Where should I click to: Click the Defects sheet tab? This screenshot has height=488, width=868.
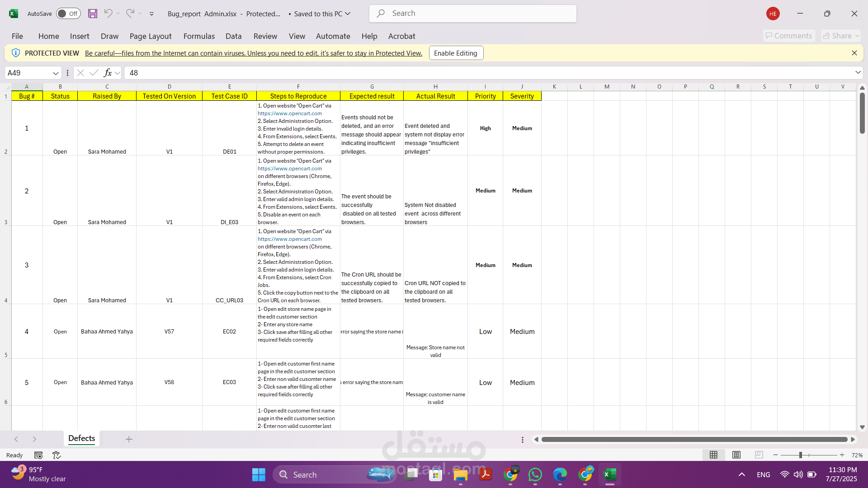coord(81,438)
